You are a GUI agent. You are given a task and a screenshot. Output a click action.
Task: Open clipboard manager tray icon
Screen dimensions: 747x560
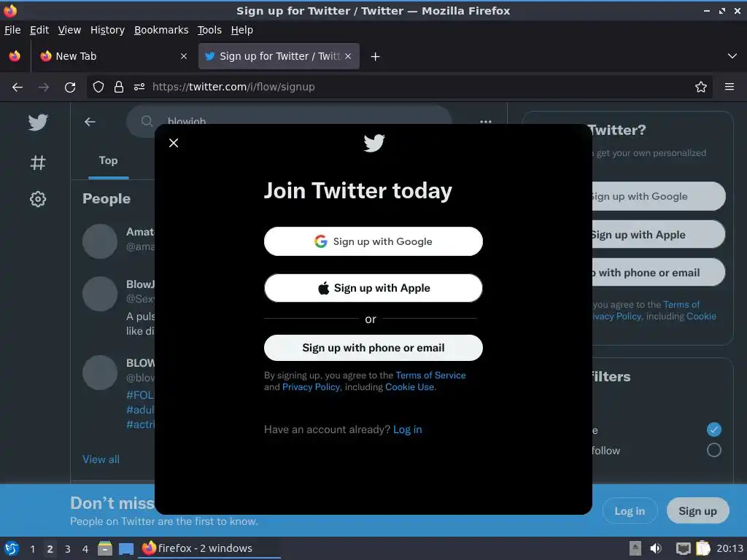pos(703,548)
